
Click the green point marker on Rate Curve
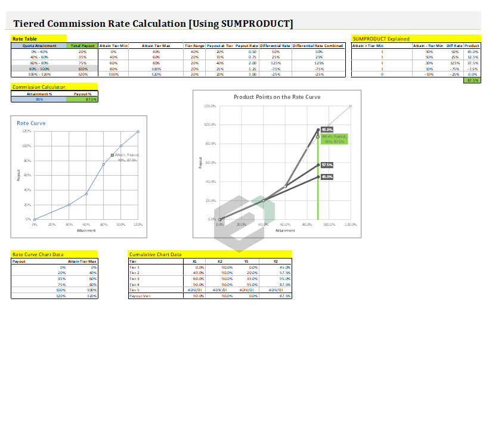[112, 155]
